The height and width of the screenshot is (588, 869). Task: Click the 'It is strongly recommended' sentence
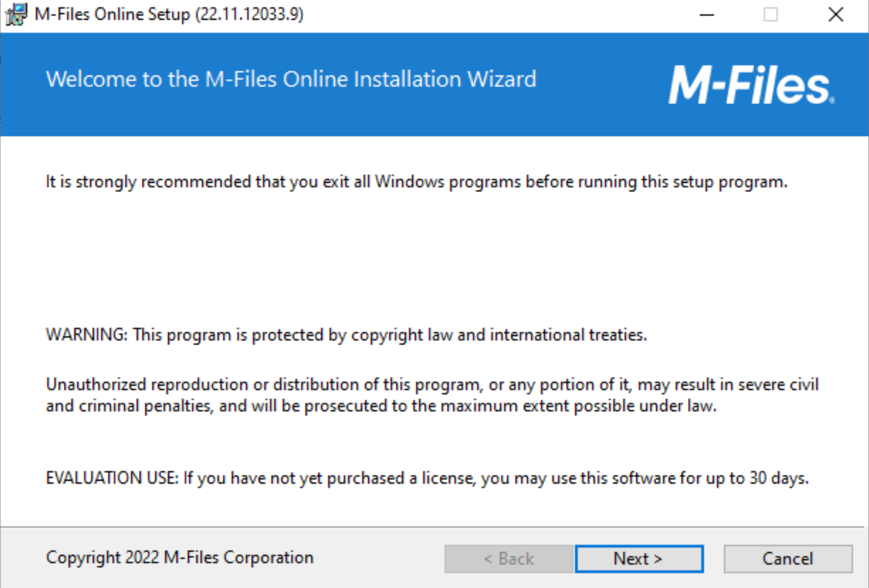click(417, 182)
